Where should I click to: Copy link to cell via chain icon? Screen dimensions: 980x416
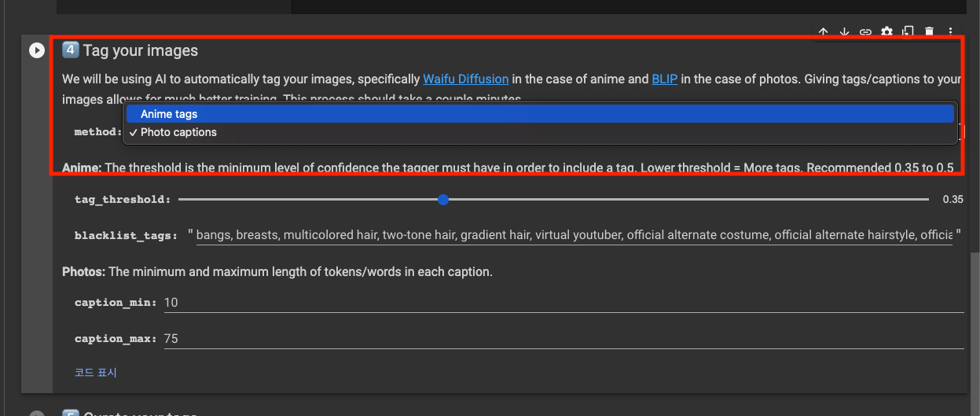tap(865, 32)
